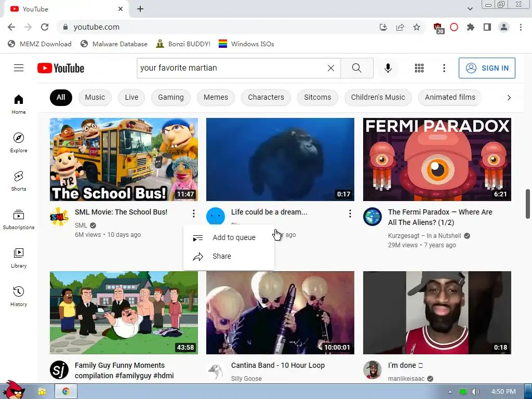Open The School Bus video thumbnail

124,159
